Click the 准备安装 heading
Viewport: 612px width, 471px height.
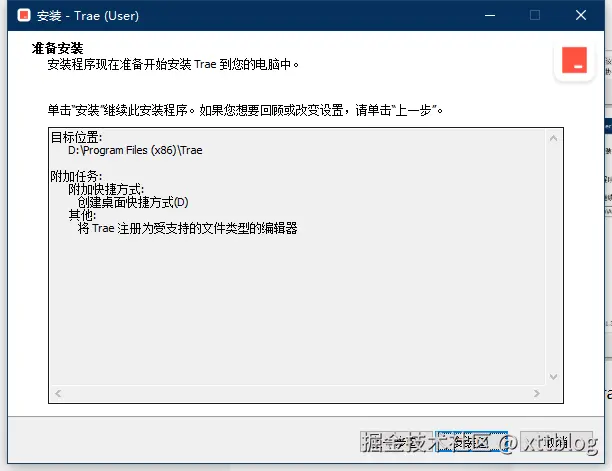[57, 48]
